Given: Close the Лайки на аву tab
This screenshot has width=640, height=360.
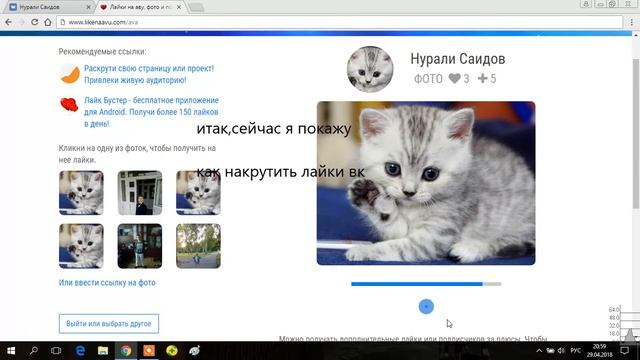Looking at the screenshot, I should pyautogui.click(x=179, y=7).
